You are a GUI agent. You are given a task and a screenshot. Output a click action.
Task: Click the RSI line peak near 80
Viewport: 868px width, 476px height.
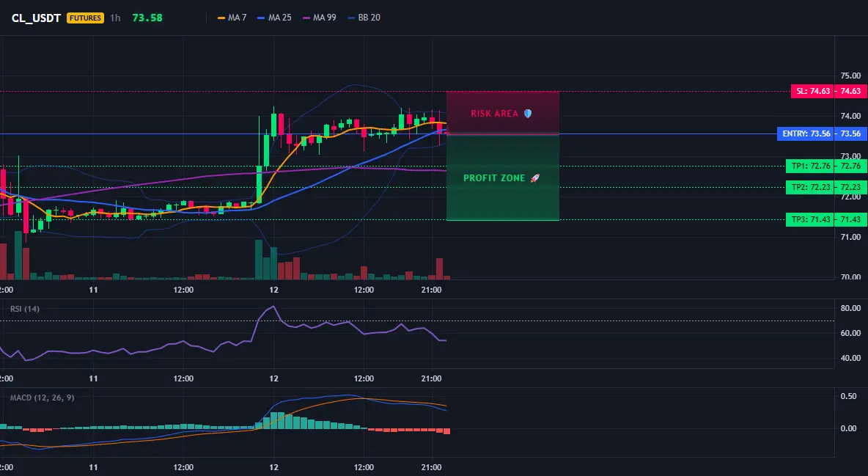coord(273,307)
